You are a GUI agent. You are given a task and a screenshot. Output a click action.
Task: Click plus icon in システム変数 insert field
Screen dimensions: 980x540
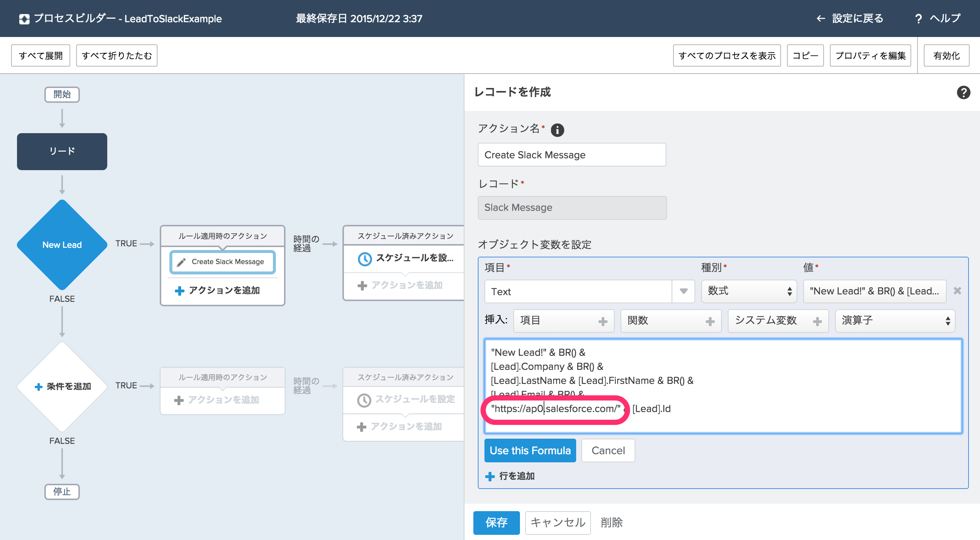[x=817, y=321]
